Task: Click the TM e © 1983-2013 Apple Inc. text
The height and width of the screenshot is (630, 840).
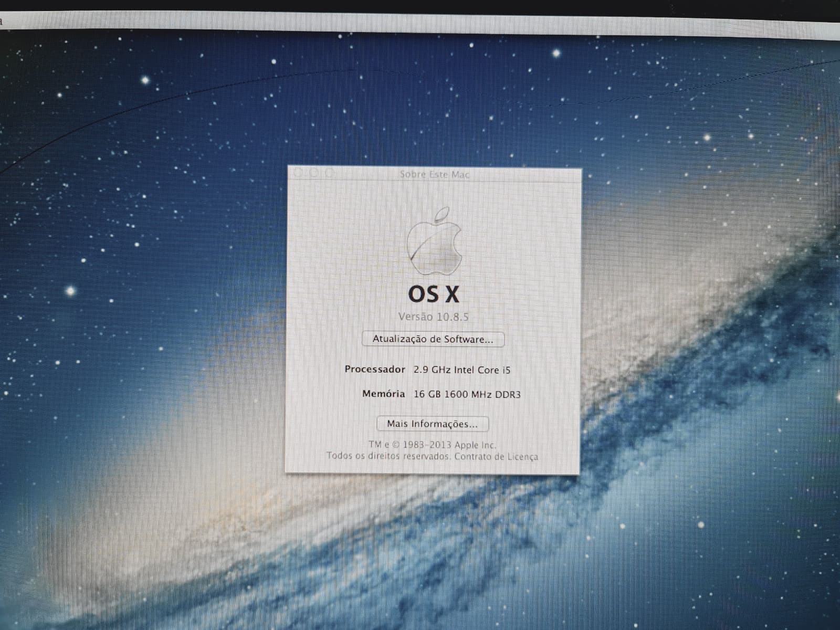Action: (432, 445)
